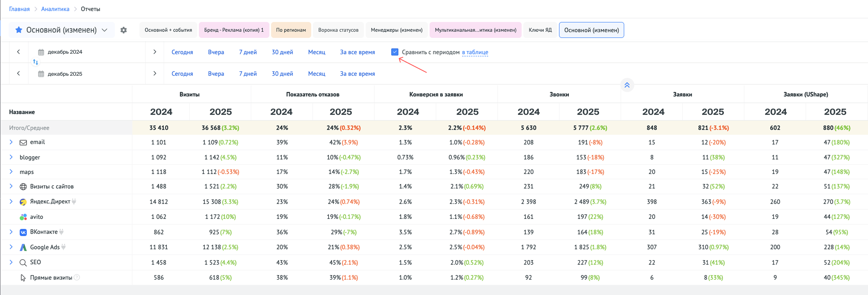The width and height of the screenshot is (868, 295).
Task: Click the calendar icon for декабрь 2025
Action: pyautogui.click(x=41, y=74)
